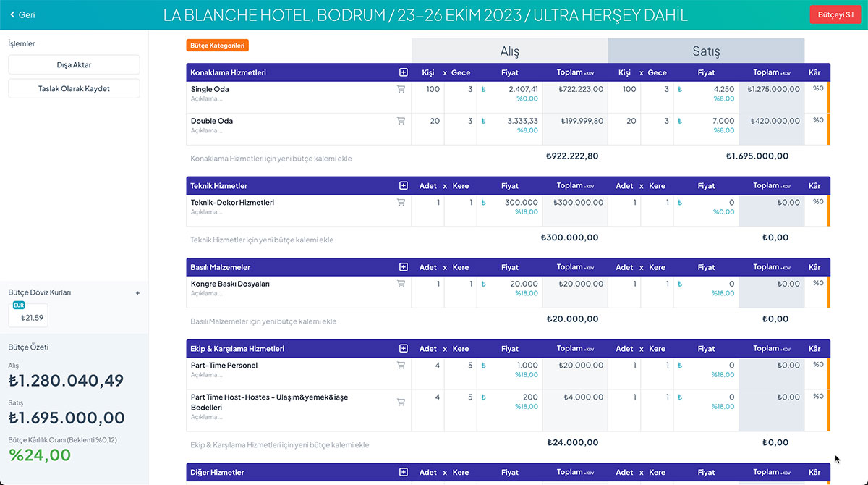
Task: Click add icon in Ekip & Karşılama Hizmetleri header
Action: point(403,349)
